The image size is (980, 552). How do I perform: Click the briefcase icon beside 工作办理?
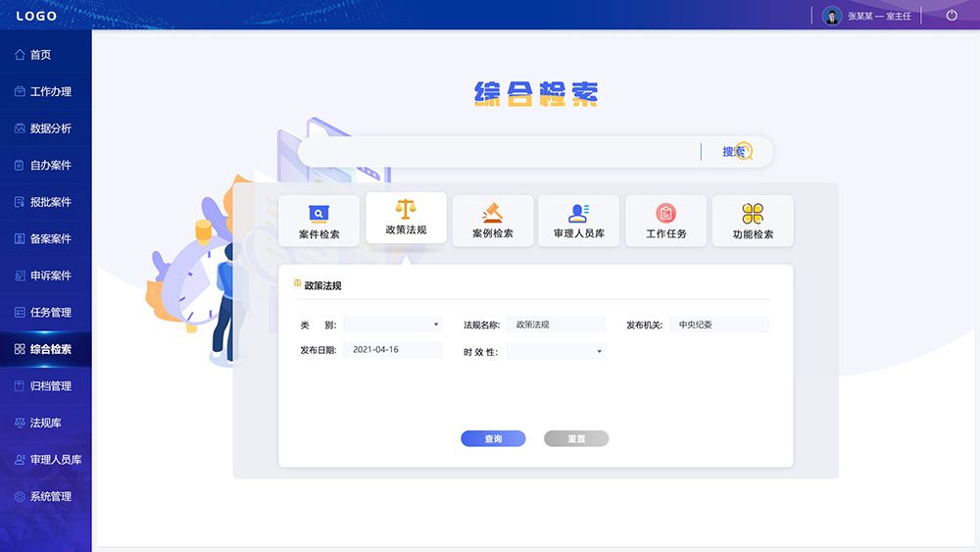20,91
